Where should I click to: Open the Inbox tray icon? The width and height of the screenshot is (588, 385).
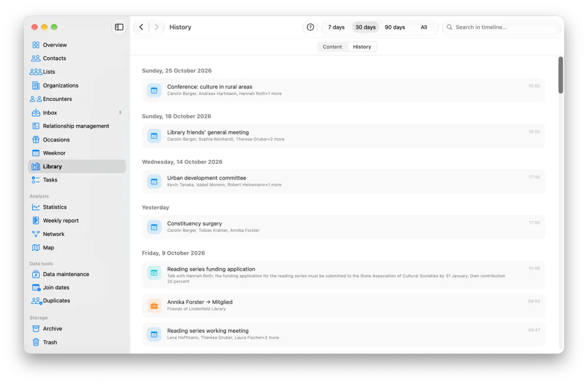(36, 112)
